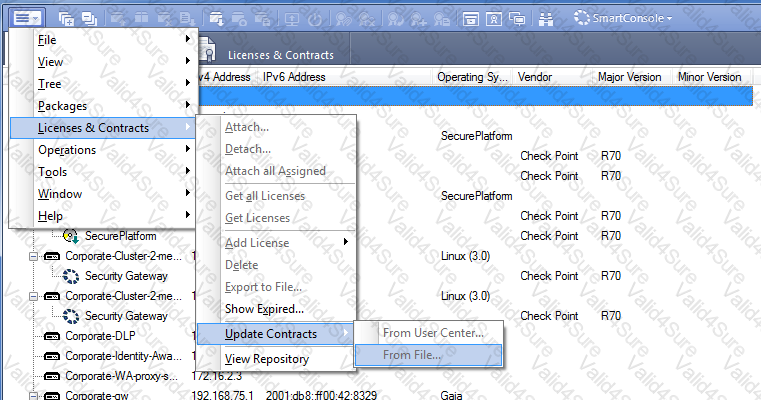Select the Corporate-WA-proxy-s... tree item

(x=121, y=376)
